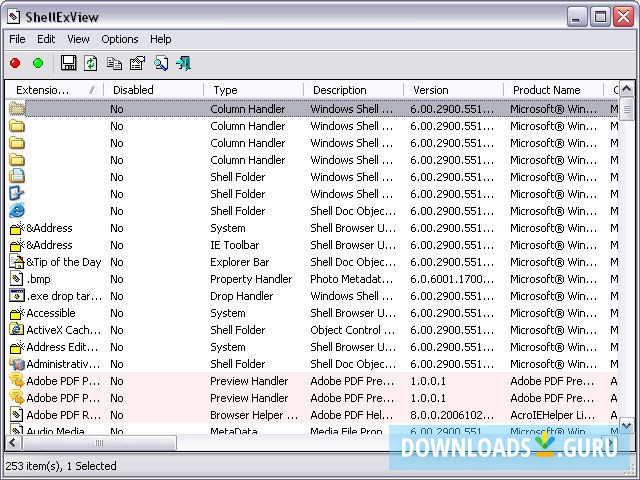The height and width of the screenshot is (480, 640).
Task: Click the vertical scrollbar thumb
Action: (627, 109)
